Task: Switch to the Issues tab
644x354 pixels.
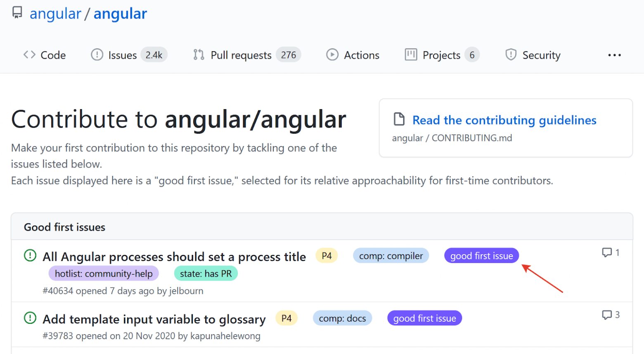Action: (x=122, y=55)
